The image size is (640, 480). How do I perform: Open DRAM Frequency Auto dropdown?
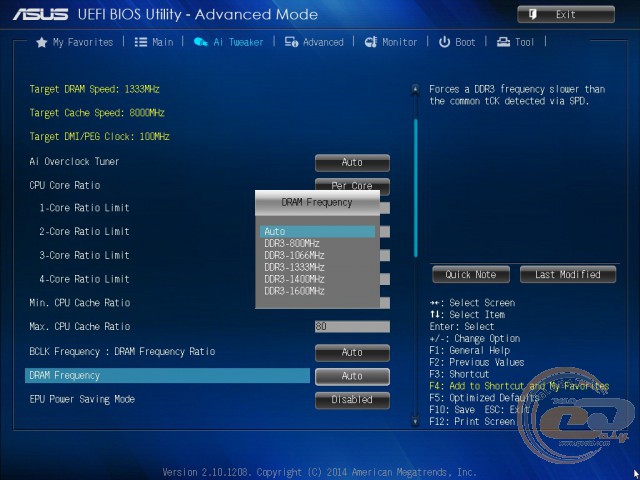coord(352,376)
